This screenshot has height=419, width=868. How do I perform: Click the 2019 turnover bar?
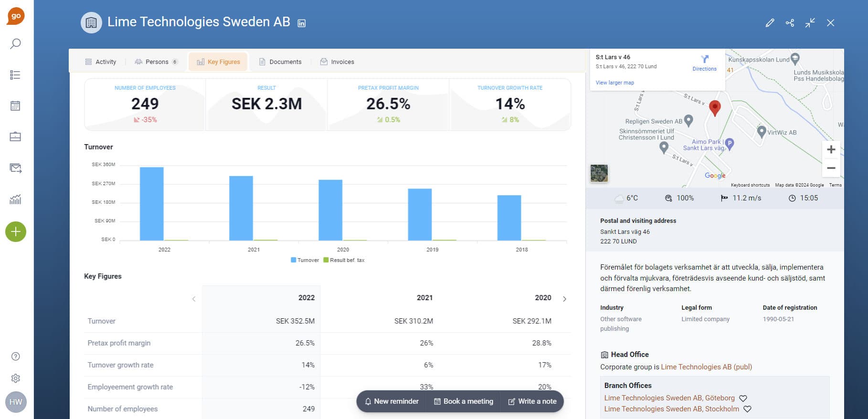click(x=420, y=215)
